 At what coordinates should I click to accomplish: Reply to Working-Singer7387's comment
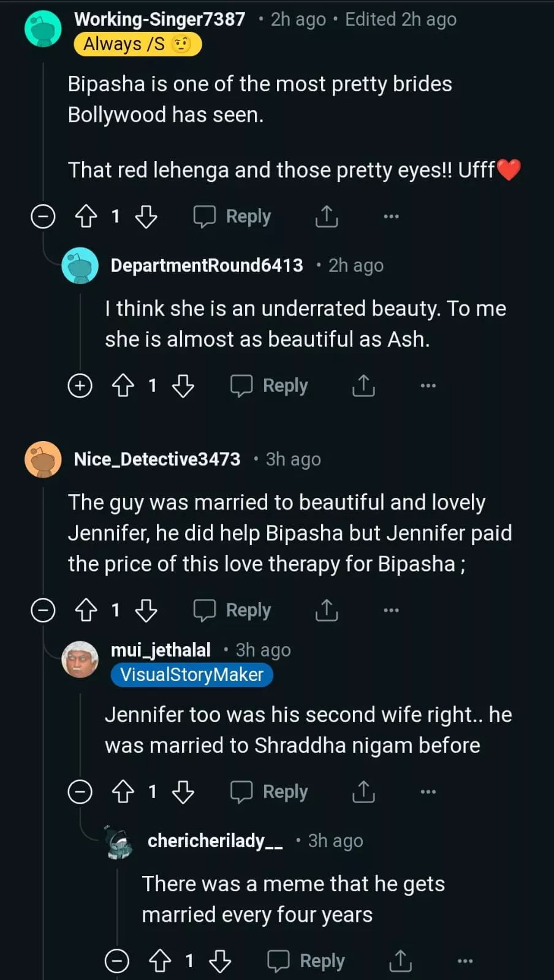click(233, 216)
